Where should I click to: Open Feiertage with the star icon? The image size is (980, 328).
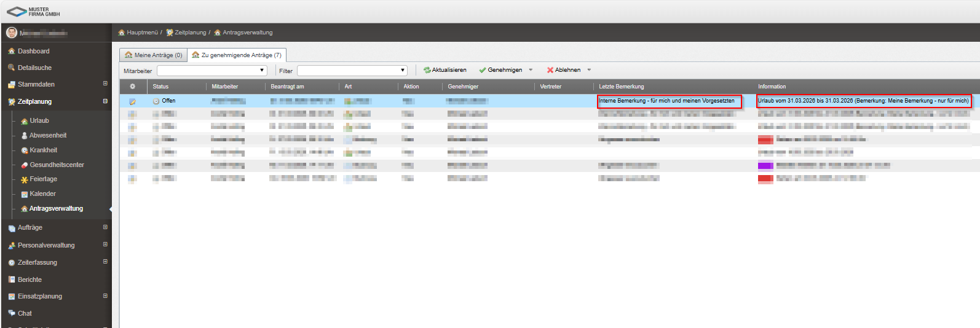point(43,179)
